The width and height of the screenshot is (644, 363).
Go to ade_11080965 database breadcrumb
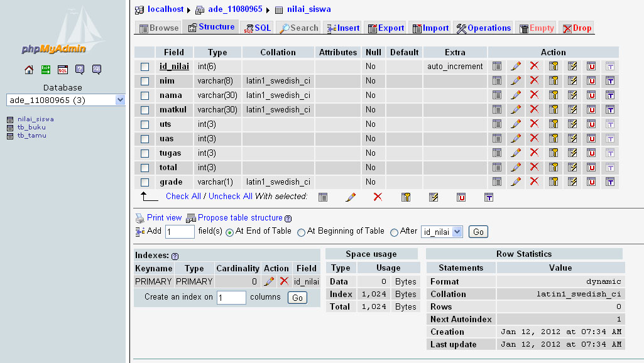(x=235, y=9)
